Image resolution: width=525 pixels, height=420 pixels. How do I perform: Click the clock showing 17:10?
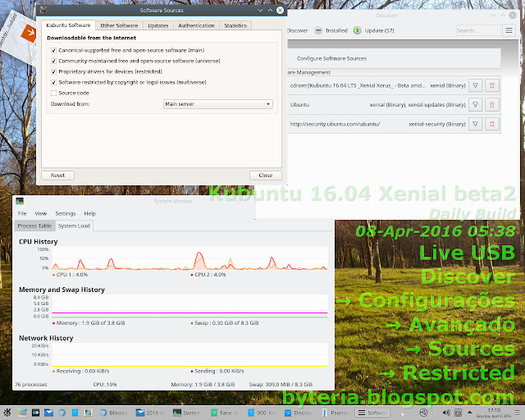pos(494,413)
